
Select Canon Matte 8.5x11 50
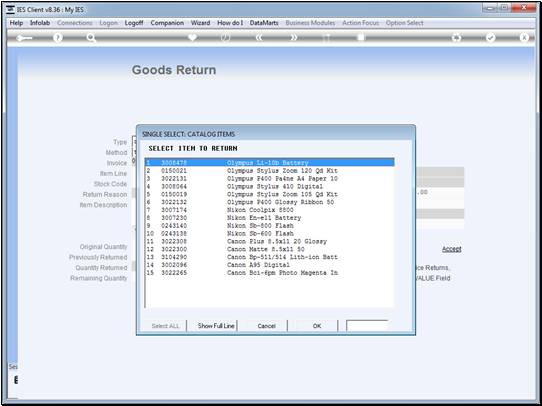pos(270,249)
